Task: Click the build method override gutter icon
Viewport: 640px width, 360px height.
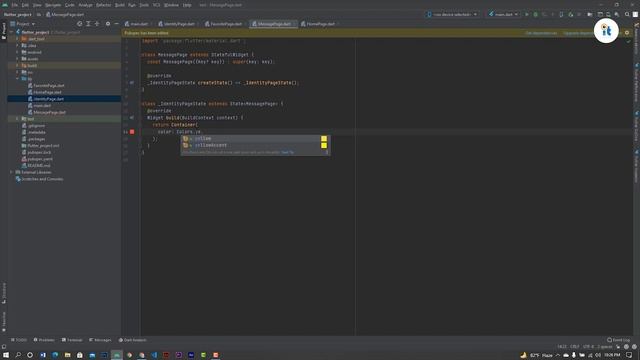Action: tap(131, 118)
